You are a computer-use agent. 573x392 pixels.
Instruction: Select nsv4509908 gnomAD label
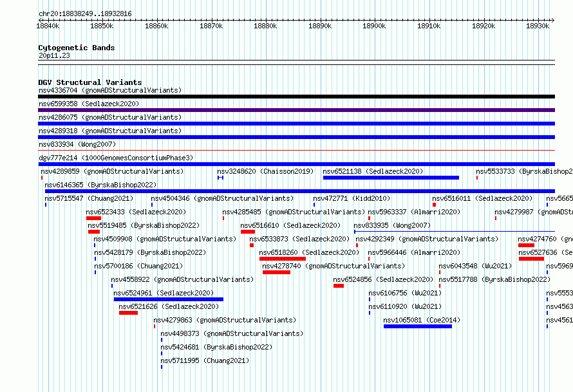point(165,239)
